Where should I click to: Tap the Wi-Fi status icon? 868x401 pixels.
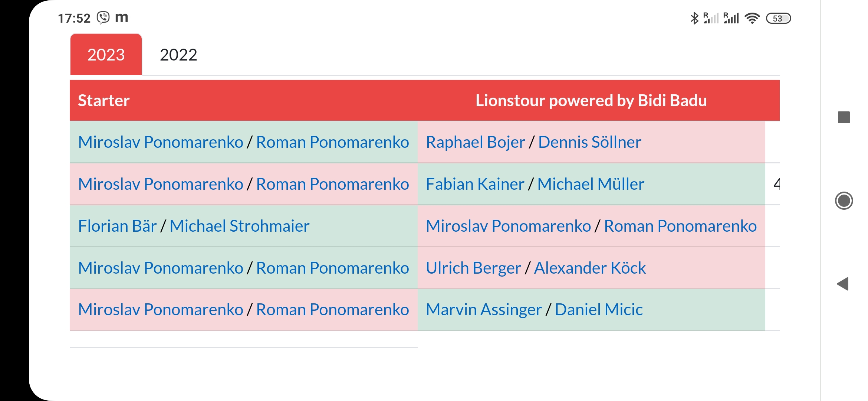click(x=752, y=18)
